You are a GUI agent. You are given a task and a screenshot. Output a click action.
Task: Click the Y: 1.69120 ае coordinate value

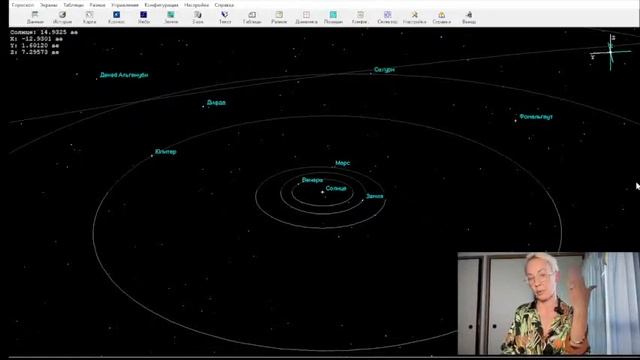35,46
